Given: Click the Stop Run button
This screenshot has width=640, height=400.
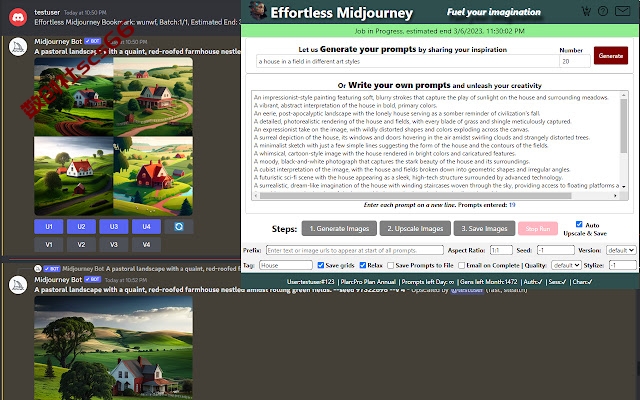Looking at the screenshot, I should (538, 229).
